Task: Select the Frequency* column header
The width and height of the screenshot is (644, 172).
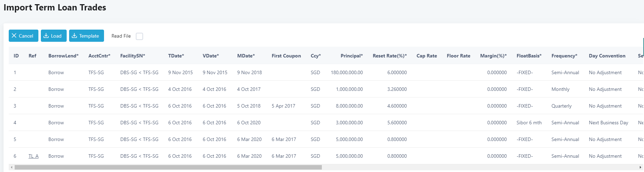Action: click(x=564, y=56)
